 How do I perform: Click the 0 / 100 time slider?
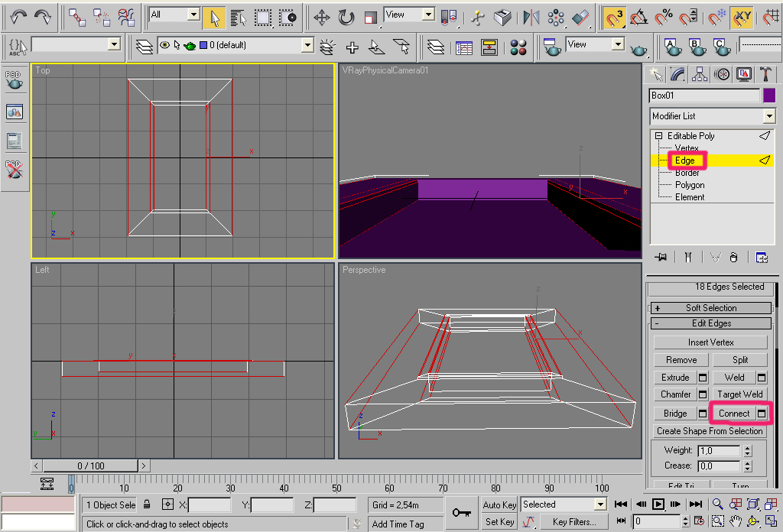(x=90, y=465)
